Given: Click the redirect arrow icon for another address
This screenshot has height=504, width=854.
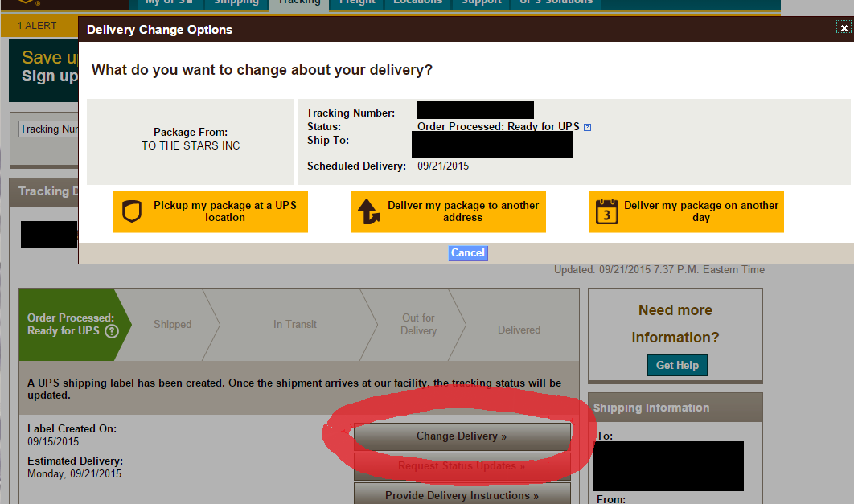Looking at the screenshot, I should point(369,211).
